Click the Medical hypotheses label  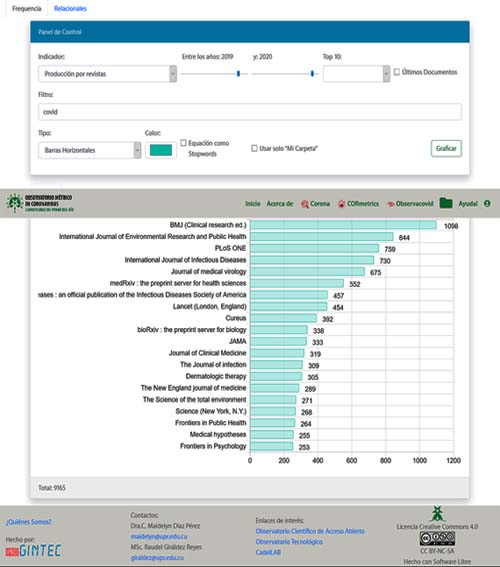click(x=218, y=435)
